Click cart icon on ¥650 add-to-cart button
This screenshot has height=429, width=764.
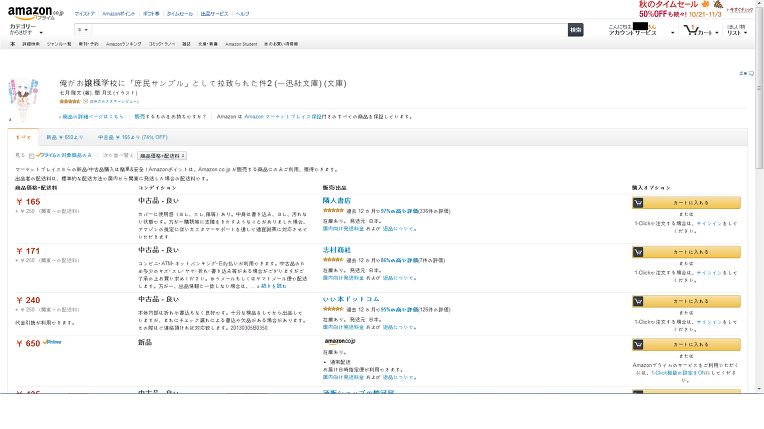click(638, 345)
